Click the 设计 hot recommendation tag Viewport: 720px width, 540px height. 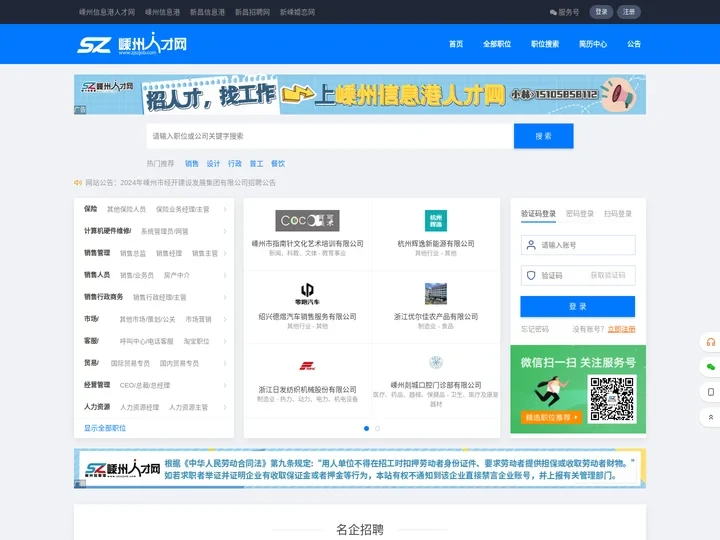213,163
